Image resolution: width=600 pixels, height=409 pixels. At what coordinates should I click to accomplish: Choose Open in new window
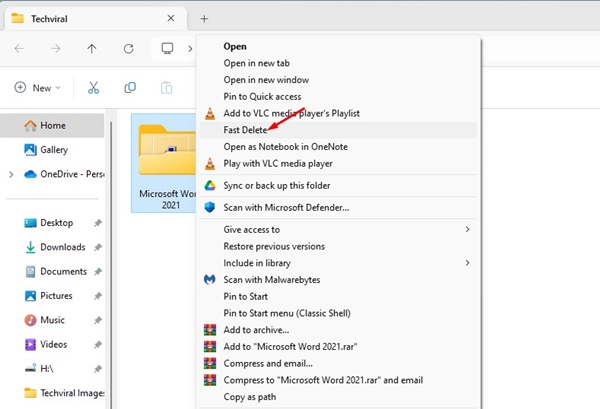click(x=338, y=80)
